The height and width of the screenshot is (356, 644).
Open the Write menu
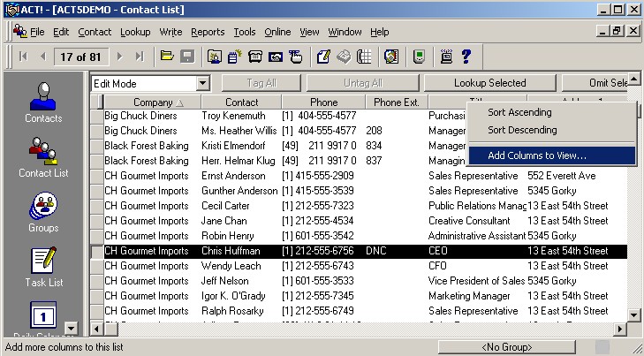pos(170,32)
